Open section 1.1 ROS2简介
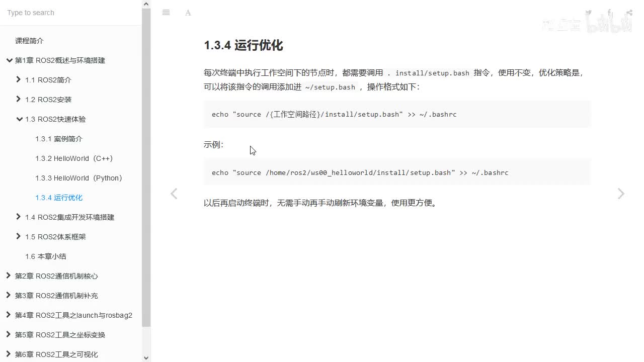 pyautogui.click(x=48, y=80)
